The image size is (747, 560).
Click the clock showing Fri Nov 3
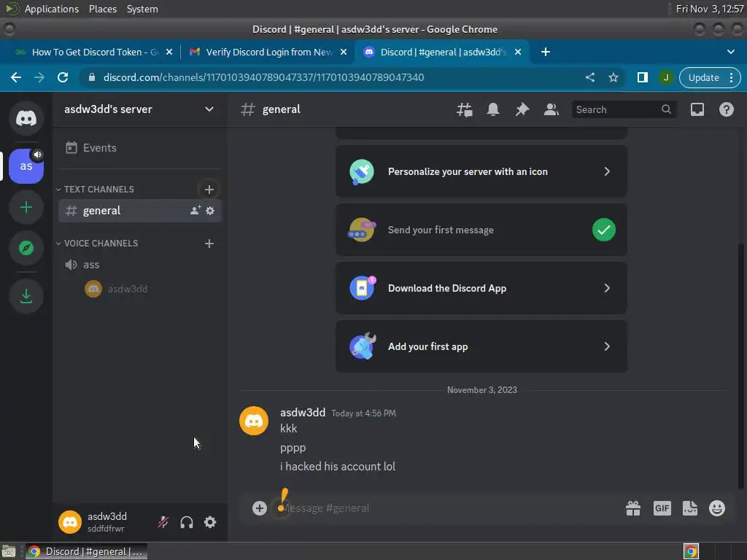(x=709, y=9)
